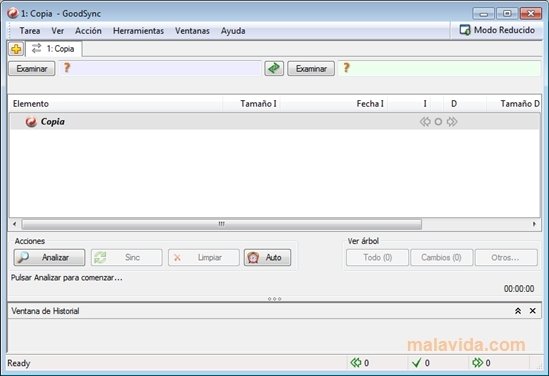The height and width of the screenshot is (376, 549).
Task: Click the three-dot panel splitter handle
Action: click(274, 299)
